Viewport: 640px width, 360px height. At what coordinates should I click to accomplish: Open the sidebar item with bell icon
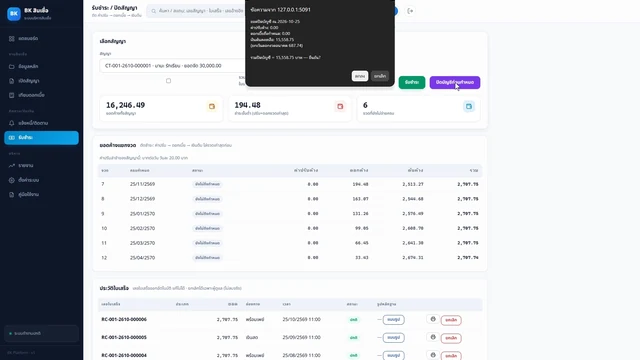coord(41,123)
